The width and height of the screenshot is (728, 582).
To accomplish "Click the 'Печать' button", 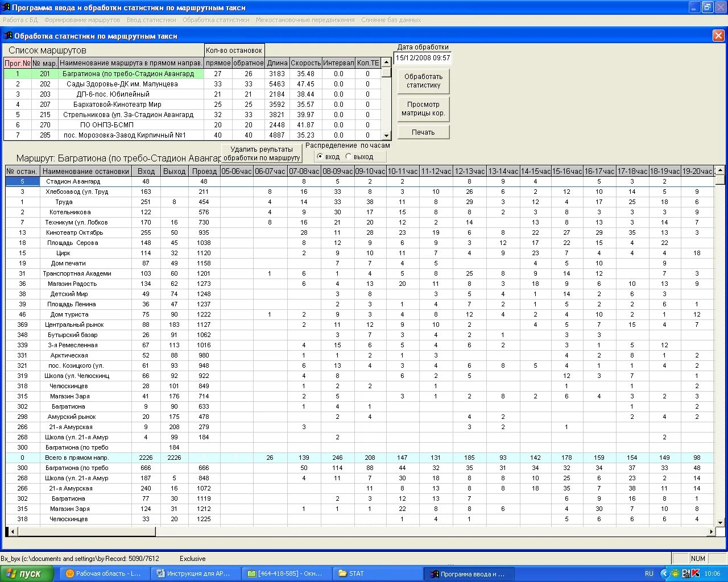I will (423, 132).
